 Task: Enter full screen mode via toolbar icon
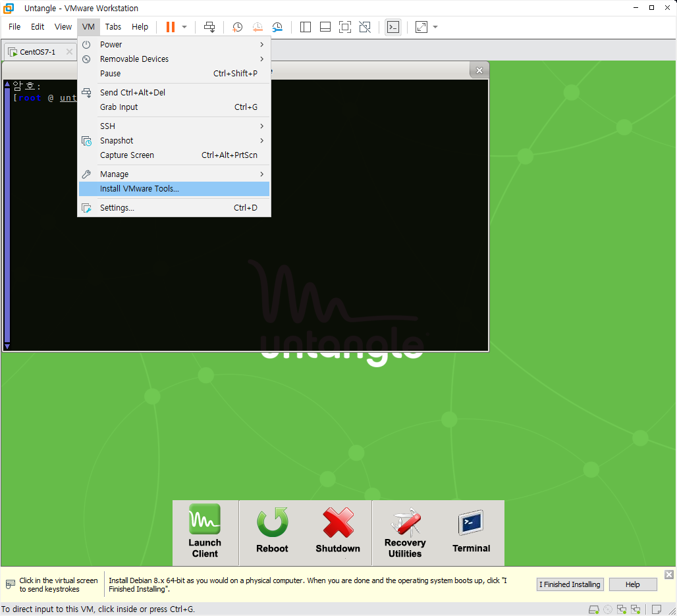(x=345, y=27)
